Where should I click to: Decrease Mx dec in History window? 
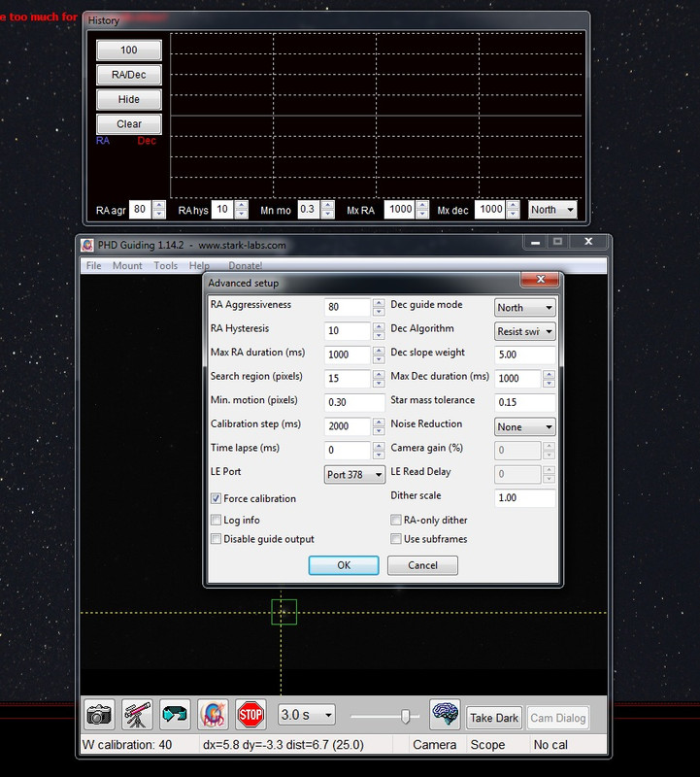[x=514, y=214]
